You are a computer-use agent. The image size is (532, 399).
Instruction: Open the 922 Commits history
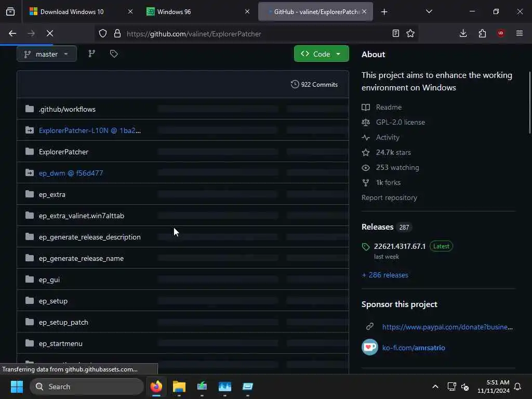click(314, 85)
